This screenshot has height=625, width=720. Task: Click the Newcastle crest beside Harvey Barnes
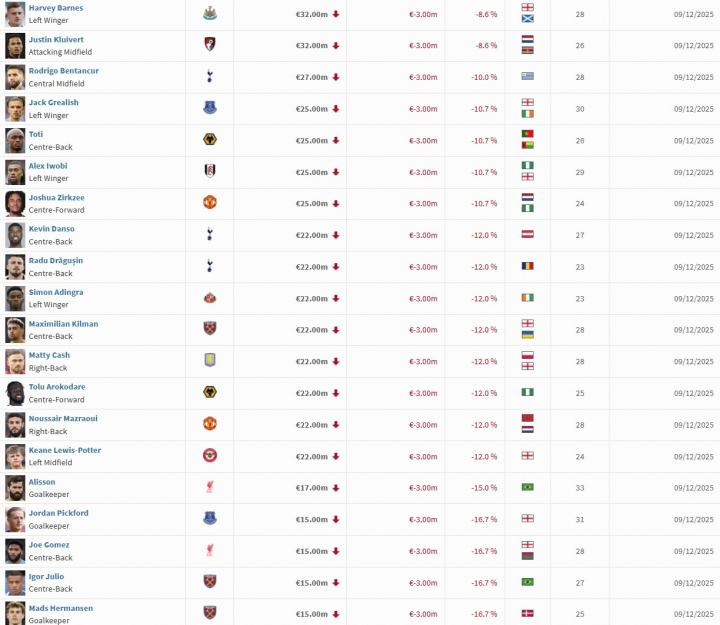(209, 14)
